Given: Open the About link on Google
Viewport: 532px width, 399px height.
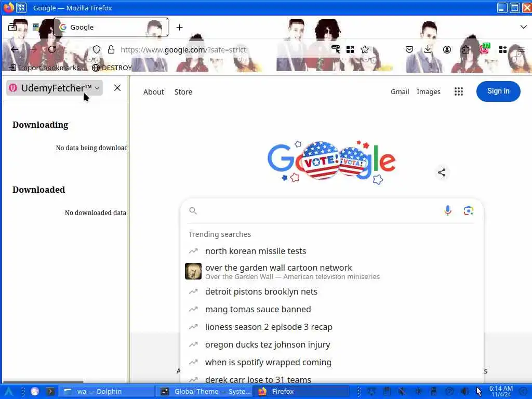Looking at the screenshot, I should point(153,92).
